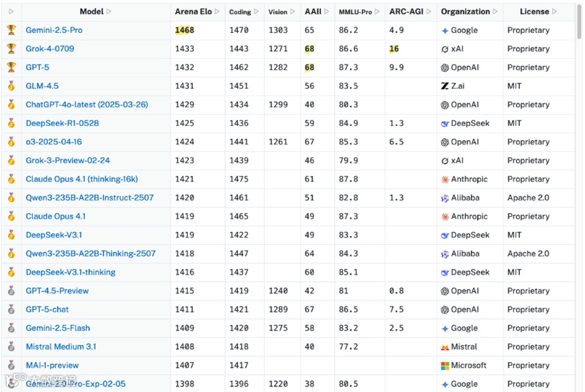Click the Google logo in Gemini-2.5-Flash row
585x392 pixels.
coord(445,328)
